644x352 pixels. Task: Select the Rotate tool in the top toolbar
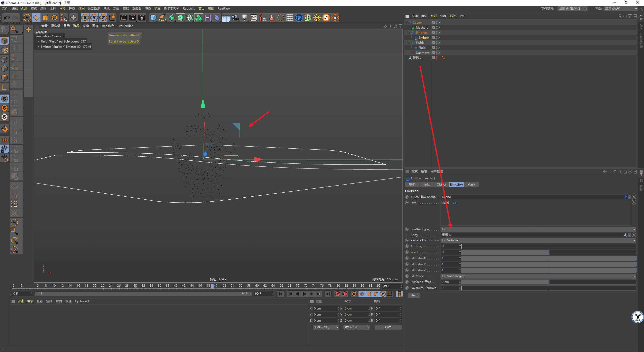pos(54,18)
